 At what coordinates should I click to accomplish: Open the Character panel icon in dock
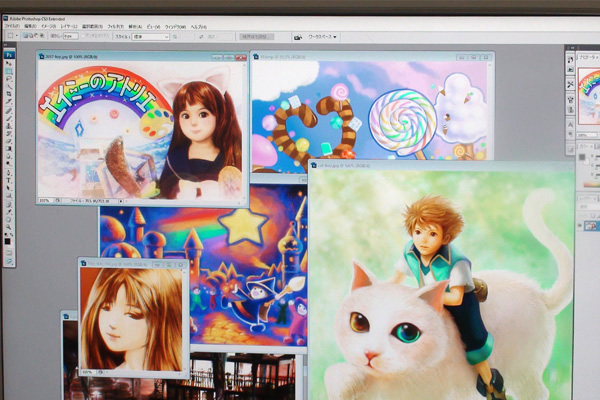[570, 125]
